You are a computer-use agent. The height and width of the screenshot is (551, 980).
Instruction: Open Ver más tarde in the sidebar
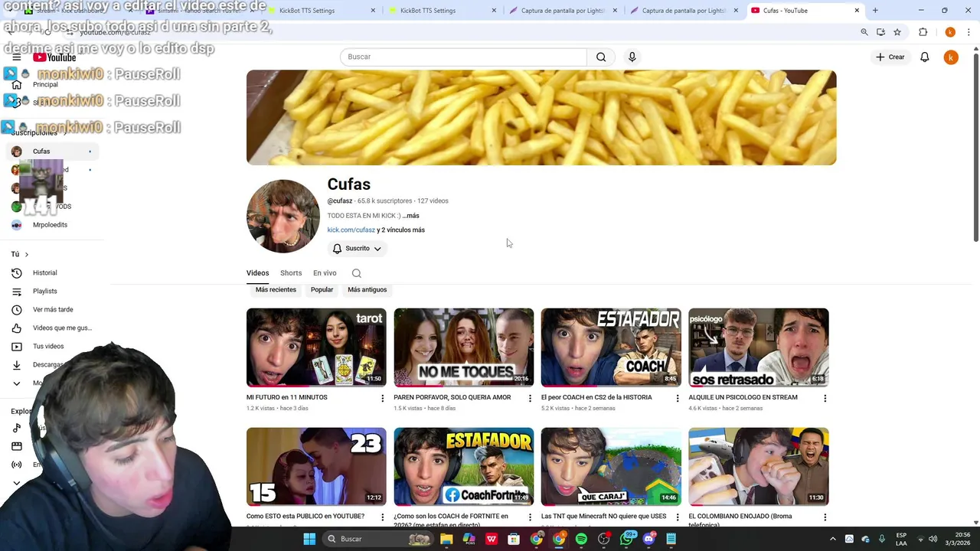[x=53, y=309]
